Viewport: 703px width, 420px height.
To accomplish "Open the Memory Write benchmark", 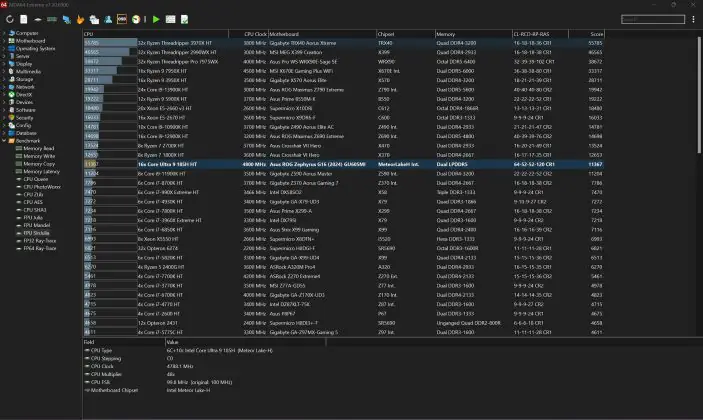I will point(39,156).
